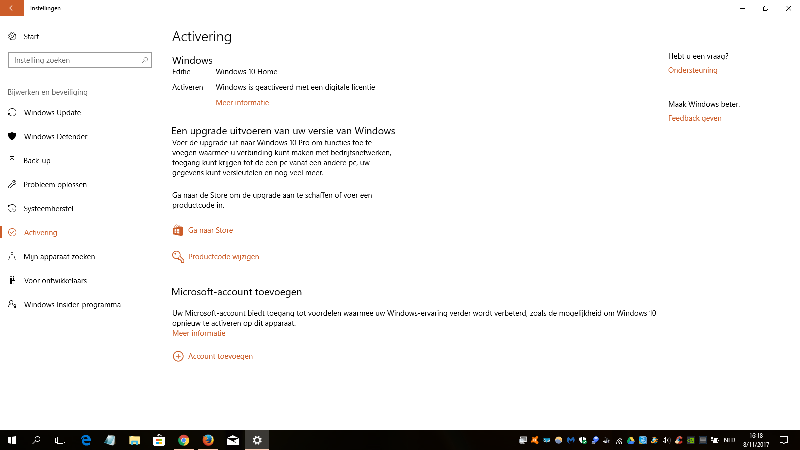800x450 pixels.
Task: Select Activering in the sidebar
Action: pos(40,232)
